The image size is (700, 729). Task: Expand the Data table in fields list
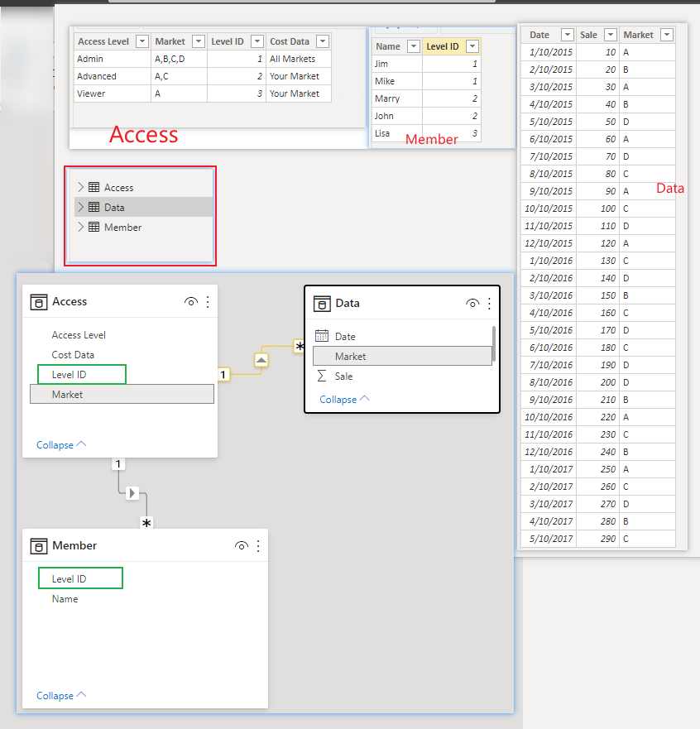click(81, 207)
